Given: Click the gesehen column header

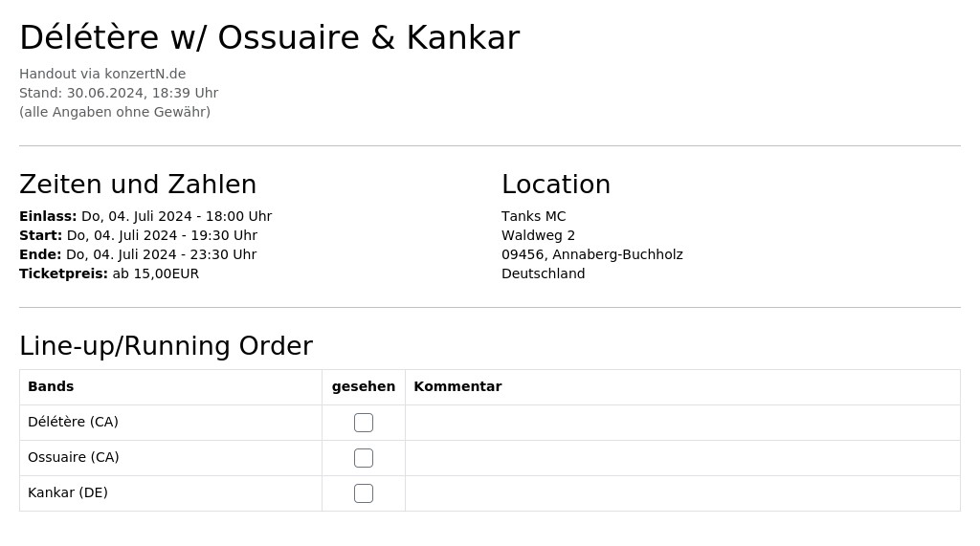Looking at the screenshot, I should pos(363,386).
